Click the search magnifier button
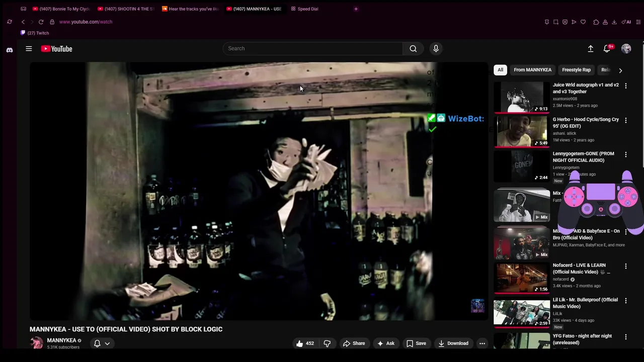The image size is (644, 362). coord(413,48)
